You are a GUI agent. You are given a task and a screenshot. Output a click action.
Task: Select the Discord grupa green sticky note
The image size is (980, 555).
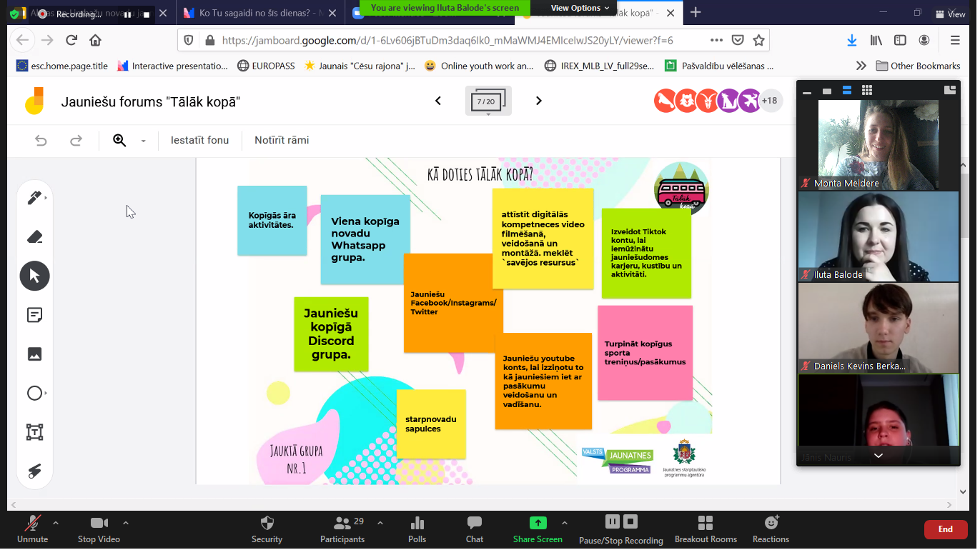(x=331, y=334)
